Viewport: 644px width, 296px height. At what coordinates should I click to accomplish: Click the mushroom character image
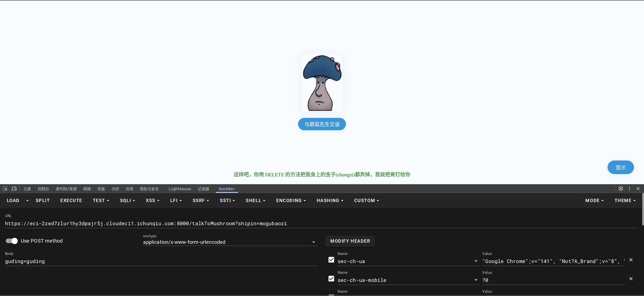[x=322, y=83]
